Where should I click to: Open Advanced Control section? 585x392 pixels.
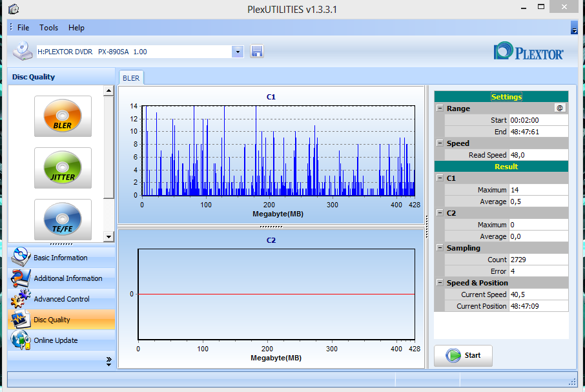point(61,299)
